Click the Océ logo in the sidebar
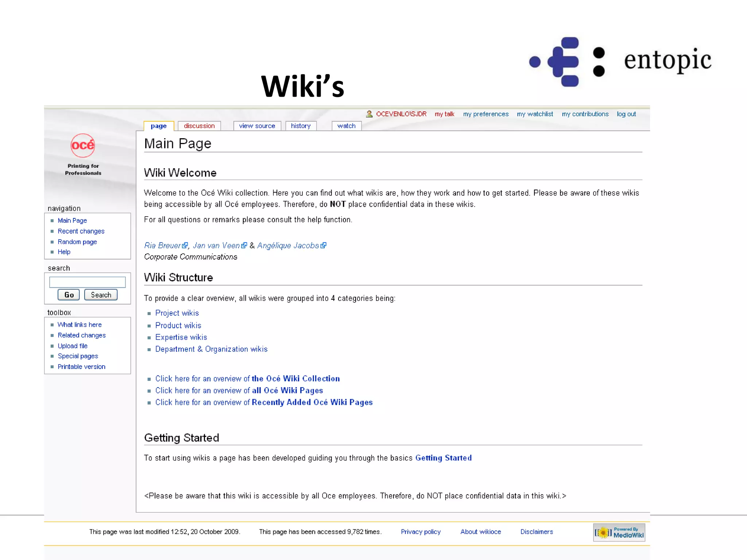747x560 pixels. [83, 145]
